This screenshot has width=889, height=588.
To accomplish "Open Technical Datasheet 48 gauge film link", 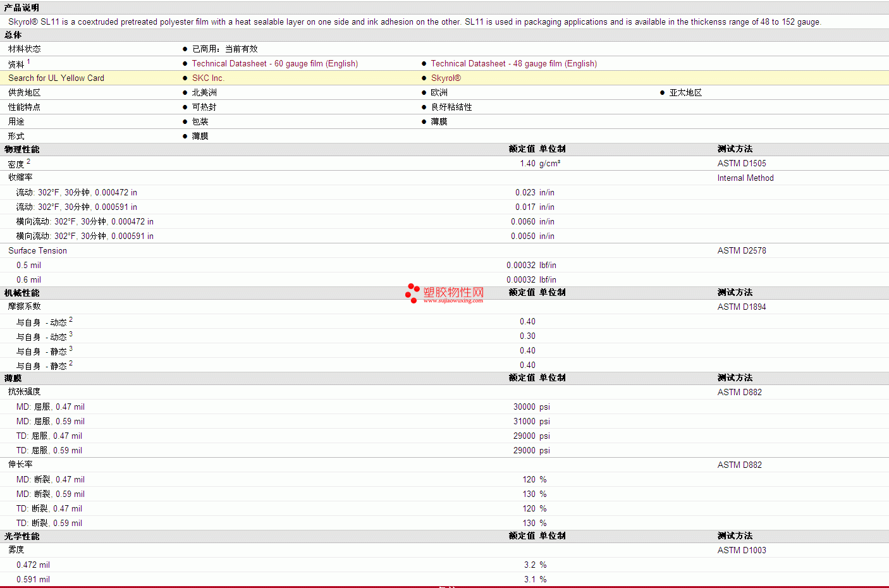I will tap(514, 63).
